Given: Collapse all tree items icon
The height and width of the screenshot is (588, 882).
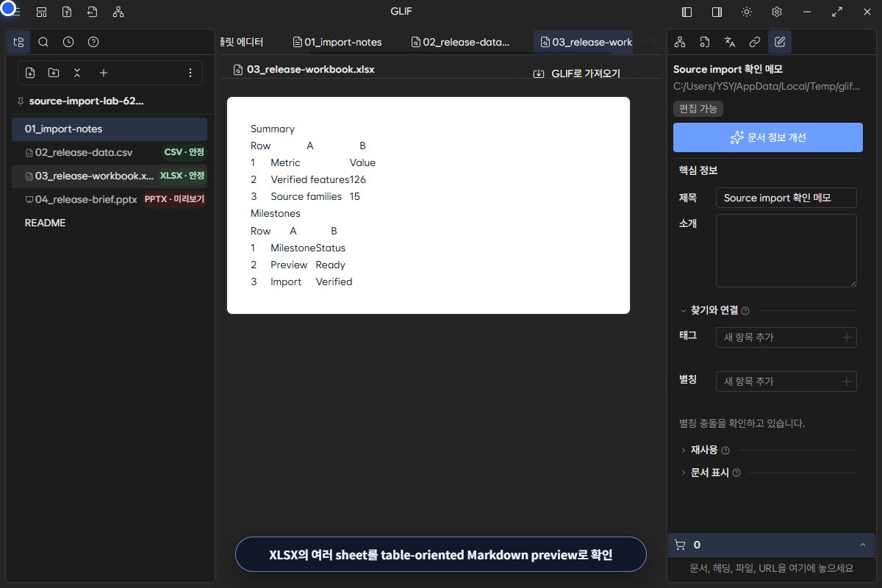Looking at the screenshot, I should pyautogui.click(x=77, y=73).
